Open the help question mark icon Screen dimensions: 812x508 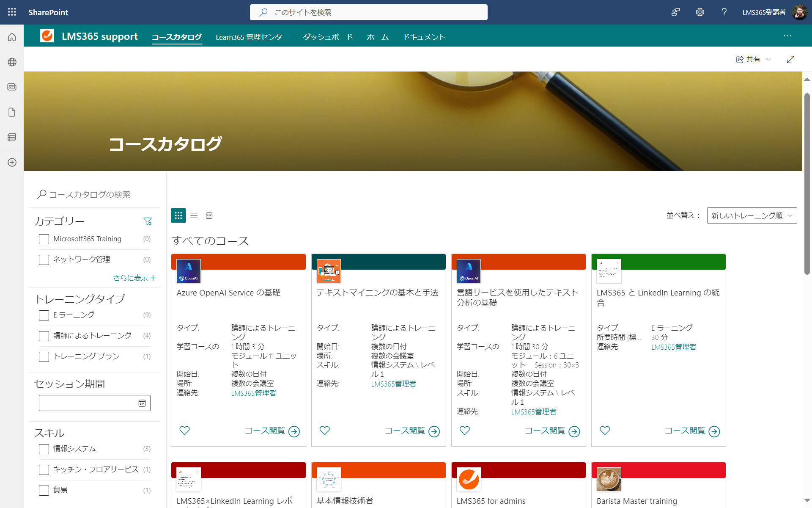[x=724, y=12]
